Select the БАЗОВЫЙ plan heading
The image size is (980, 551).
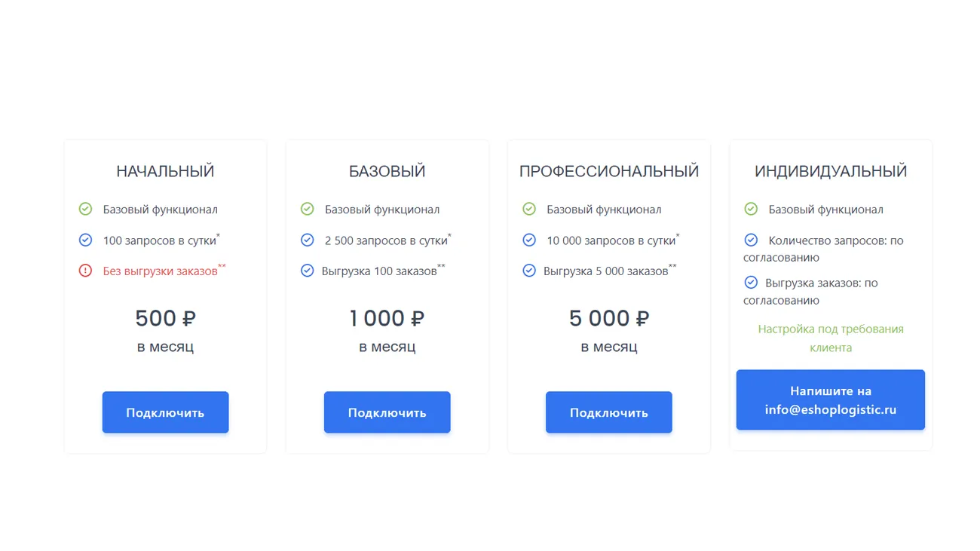(x=387, y=172)
